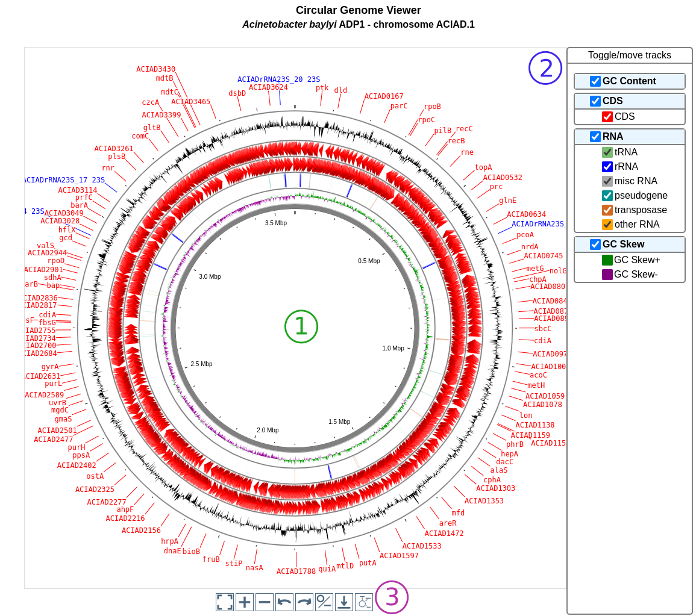Click the rpoB gene label

[432, 107]
